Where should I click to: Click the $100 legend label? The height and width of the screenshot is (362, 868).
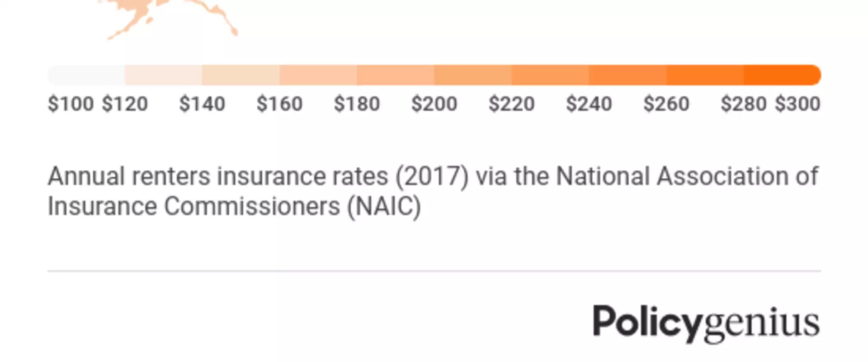(71, 104)
